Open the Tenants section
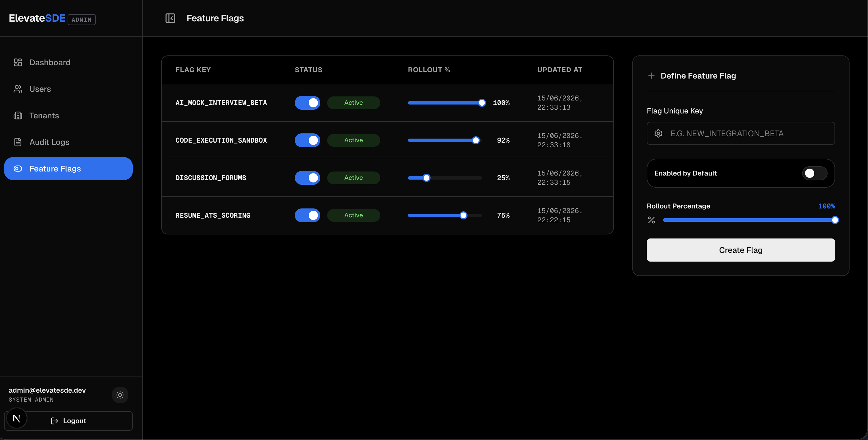The image size is (868, 440). (x=68, y=115)
